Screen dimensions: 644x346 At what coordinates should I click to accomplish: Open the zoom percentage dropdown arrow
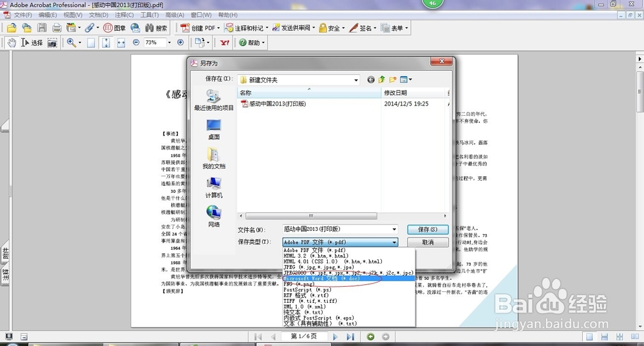169,42
